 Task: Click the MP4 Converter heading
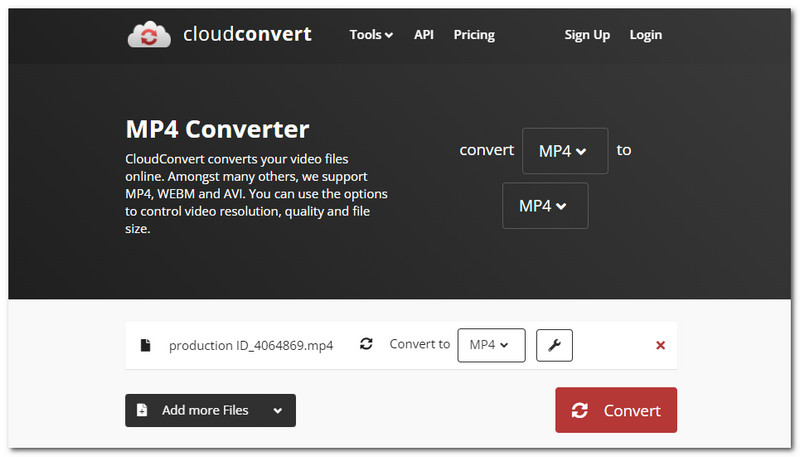click(217, 129)
